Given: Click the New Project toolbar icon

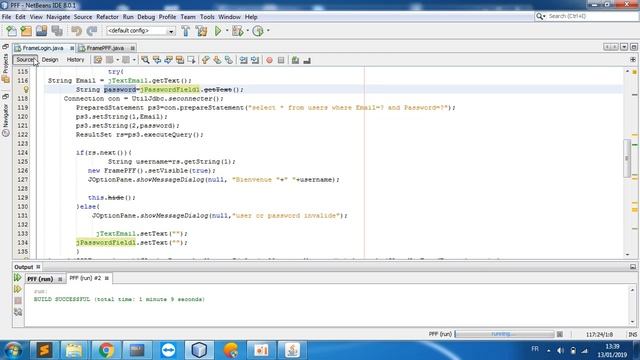Looking at the screenshot, I should (x=26, y=31).
